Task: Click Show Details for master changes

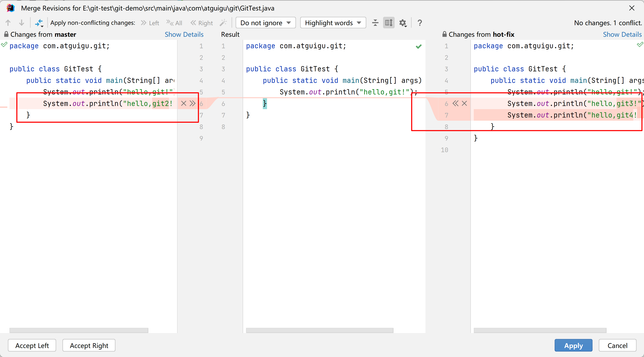Action: [x=184, y=34]
